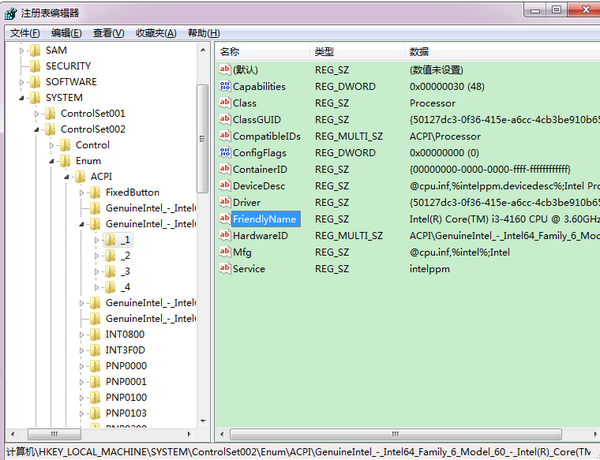This screenshot has width=600, height=460.
Task: Click the SYSTEM folder icon
Action: [35, 98]
